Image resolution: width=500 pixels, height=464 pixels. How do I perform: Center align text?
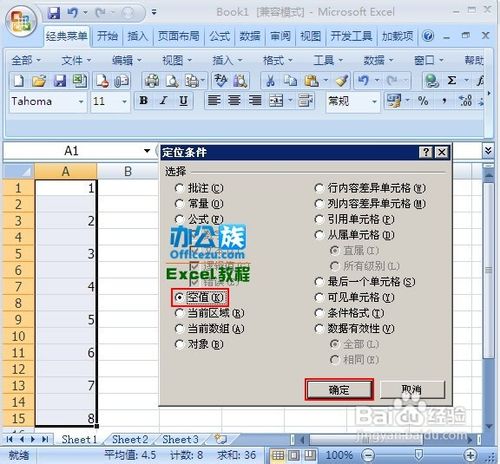[x=234, y=101]
